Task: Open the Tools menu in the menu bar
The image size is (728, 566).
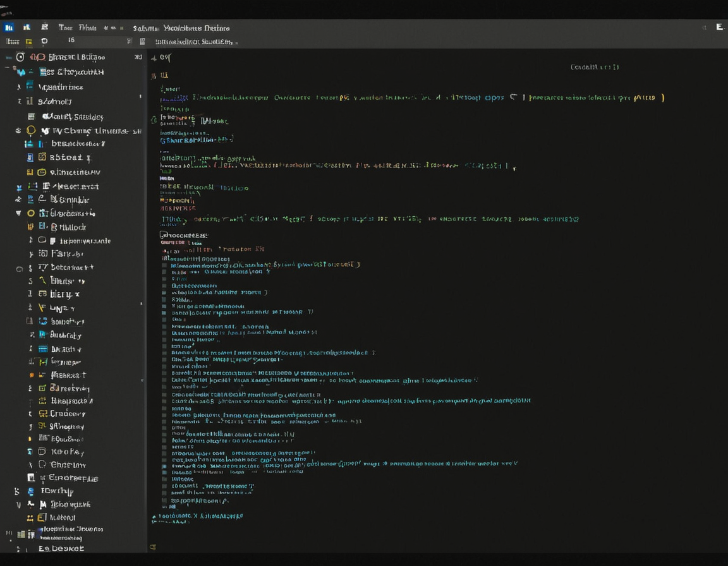Action: coord(65,28)
